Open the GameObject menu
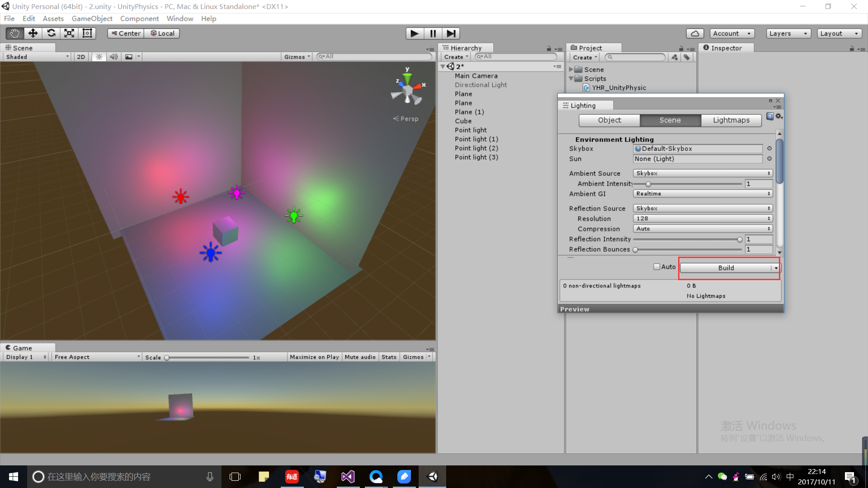The width and height of the screenshot is (868, 488). (92, 19)
